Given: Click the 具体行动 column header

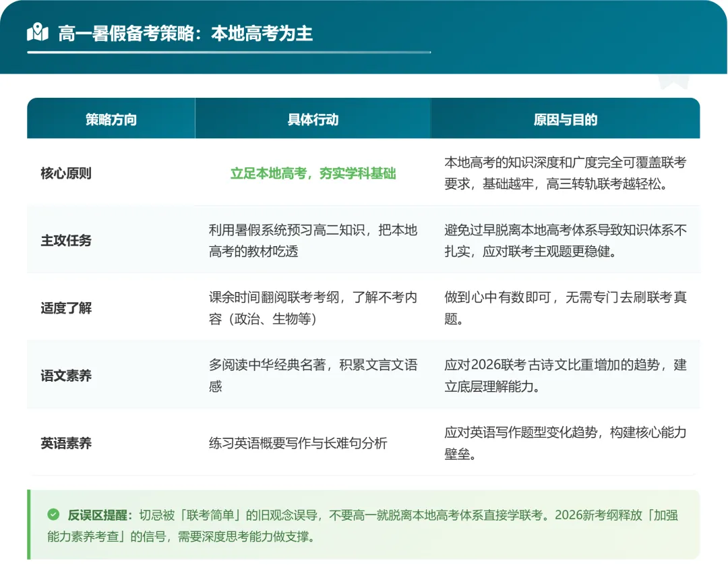Looking at the screenshot, I should (313, 119).
